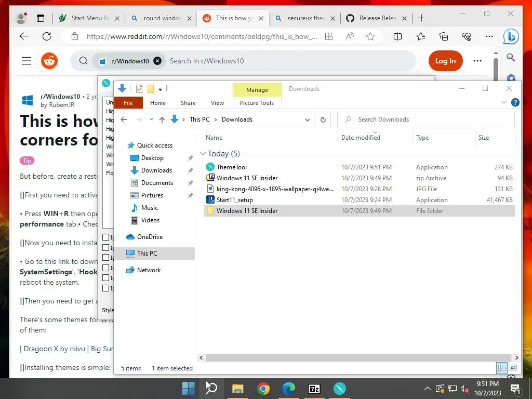Image resolution: width=532 pixels, height=399 pixels.
Task: Expand Explorer ribbon chevron
Action: point(504,102)
